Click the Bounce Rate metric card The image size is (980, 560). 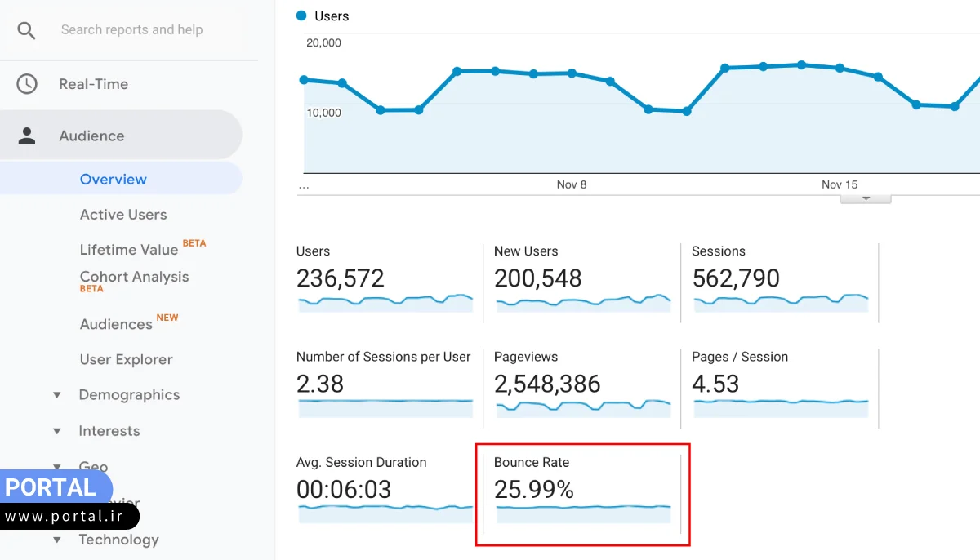pyautogui.click(x=582, y=494)
